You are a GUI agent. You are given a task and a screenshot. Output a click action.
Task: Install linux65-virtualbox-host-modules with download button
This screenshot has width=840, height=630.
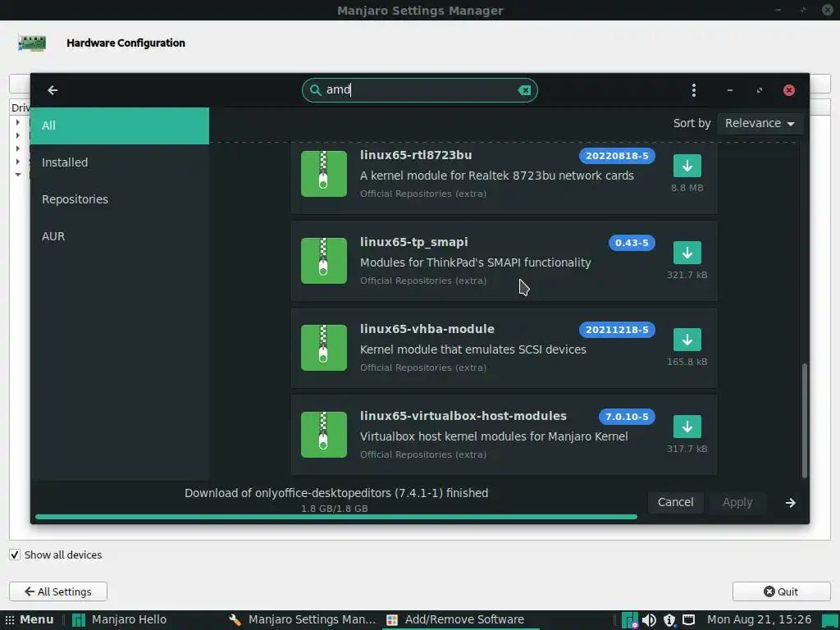point(687,427)
